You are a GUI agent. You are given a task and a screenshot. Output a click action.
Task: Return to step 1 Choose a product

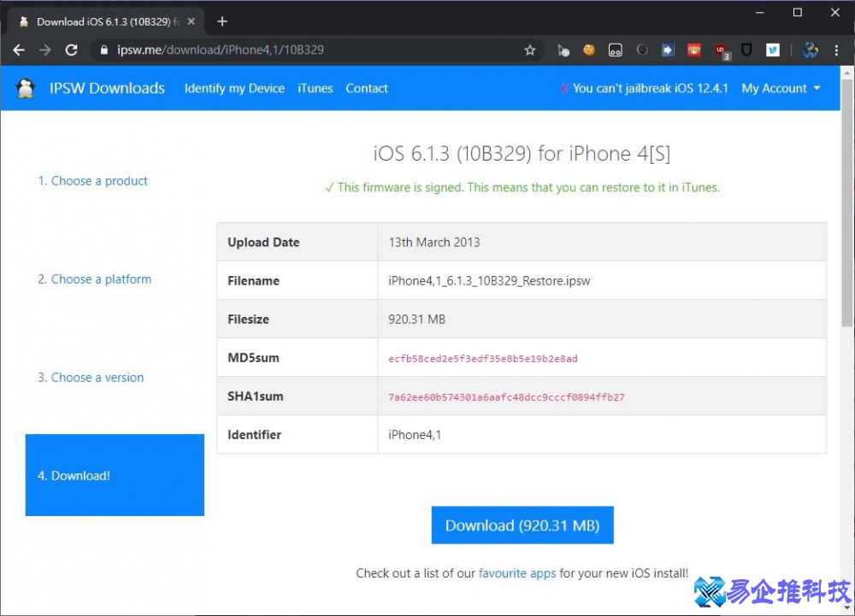click(92, 181)
